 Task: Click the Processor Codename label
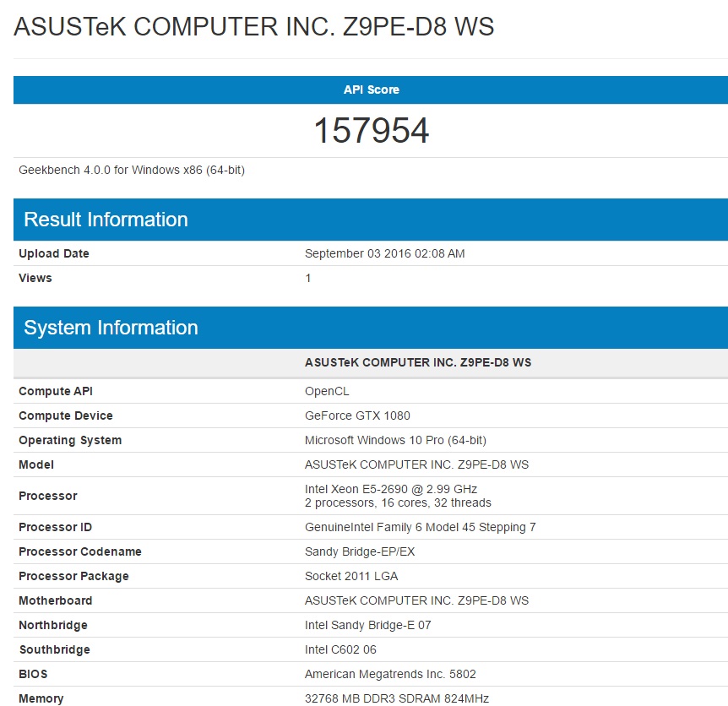[x=80, y=551]
